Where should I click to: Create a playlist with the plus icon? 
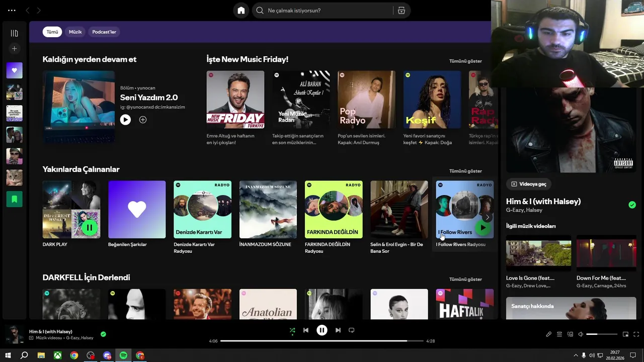point(14,49)
